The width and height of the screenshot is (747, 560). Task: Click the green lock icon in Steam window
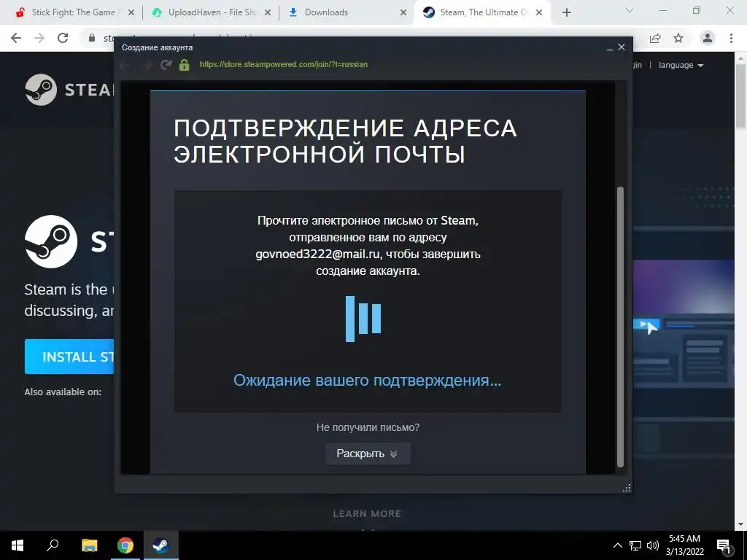pos(185,65)
